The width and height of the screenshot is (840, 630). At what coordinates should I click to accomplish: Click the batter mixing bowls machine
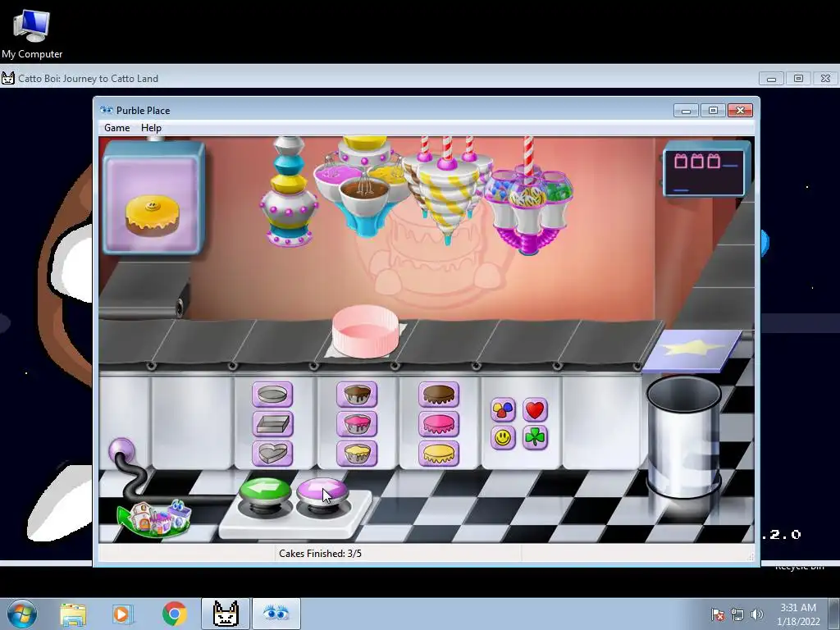(x=363, y=186)
